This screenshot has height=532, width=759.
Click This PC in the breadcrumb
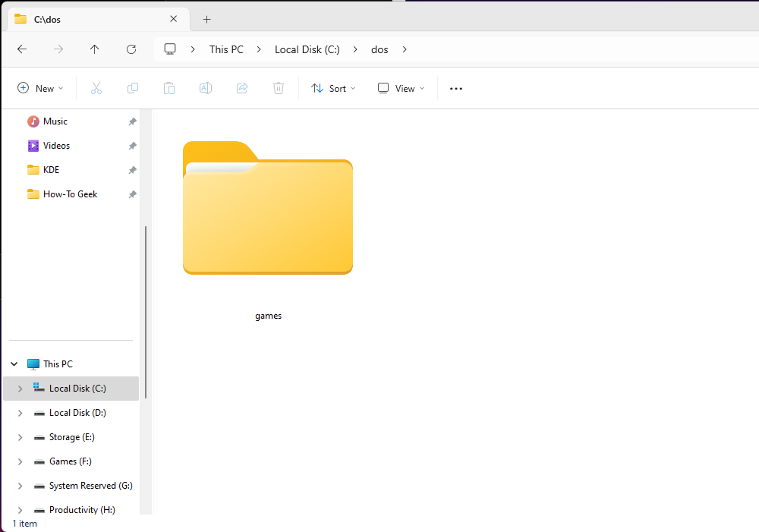tap(226, 49)
